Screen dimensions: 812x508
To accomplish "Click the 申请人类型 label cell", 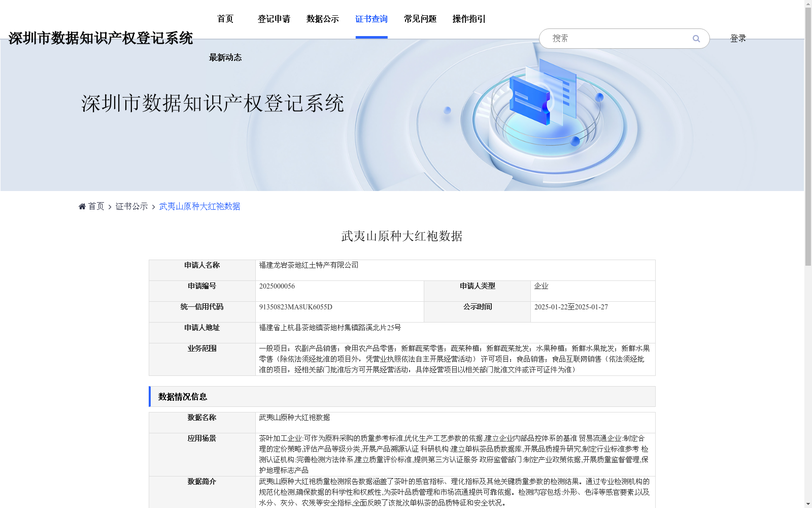I will 478,291.
